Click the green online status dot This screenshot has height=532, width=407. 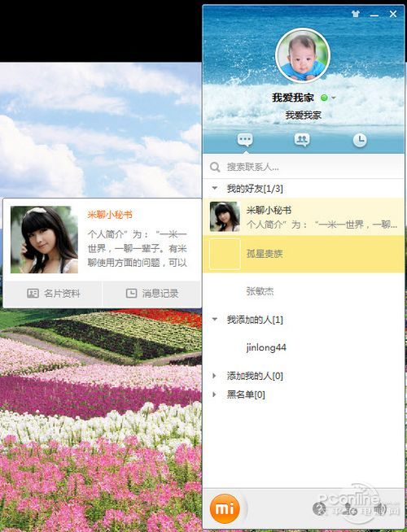tap(324, 98)
